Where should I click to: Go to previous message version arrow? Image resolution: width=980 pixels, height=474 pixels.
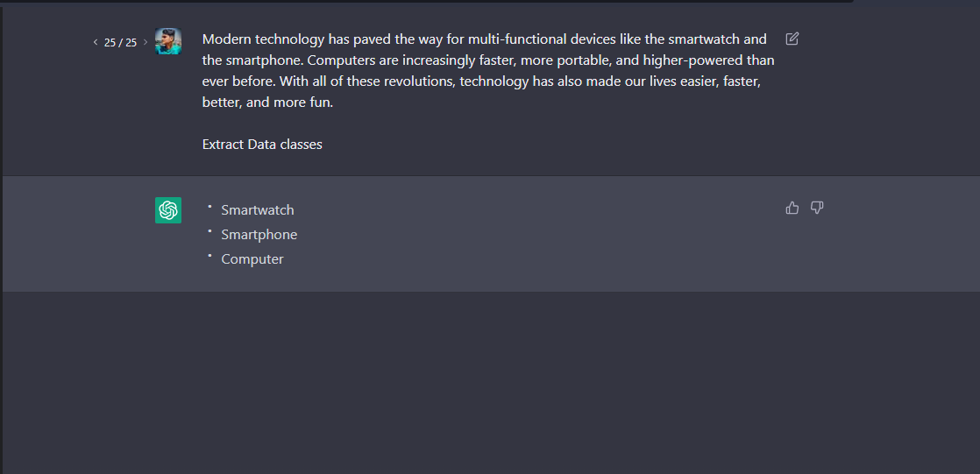pyautogui.click(x=96, y=42)
